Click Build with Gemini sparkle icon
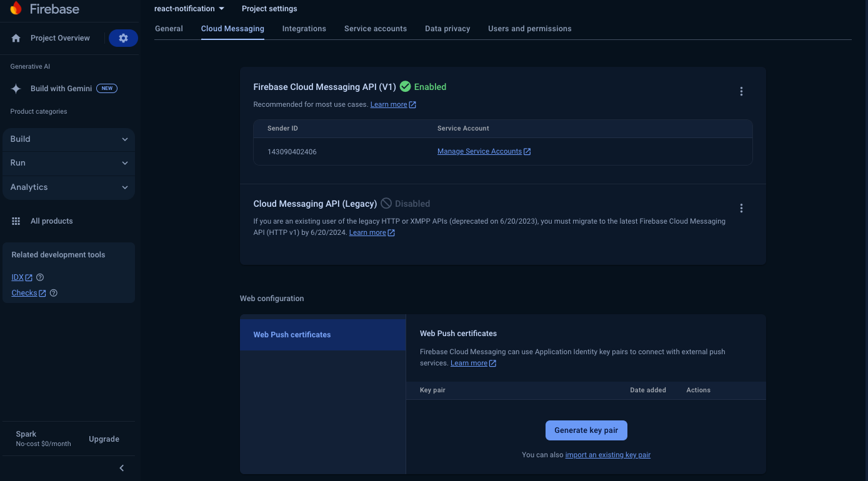The image size is (868, 481). pos(16,89)
